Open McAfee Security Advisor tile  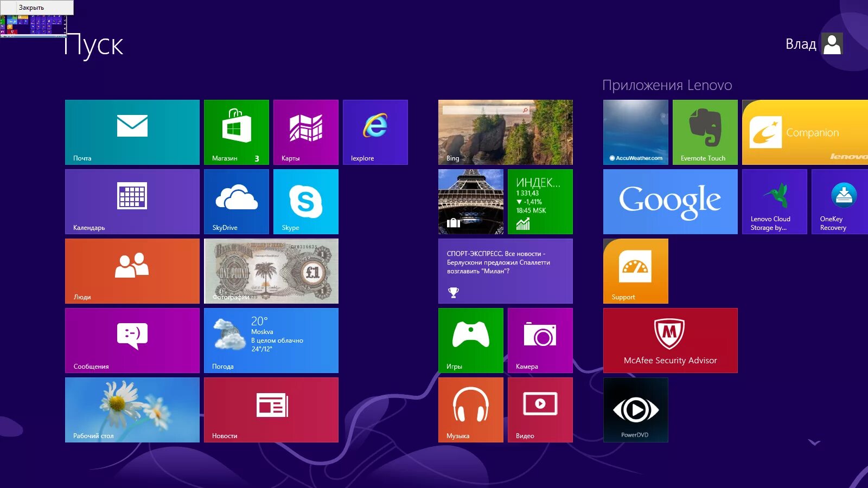tap(671, 341)
